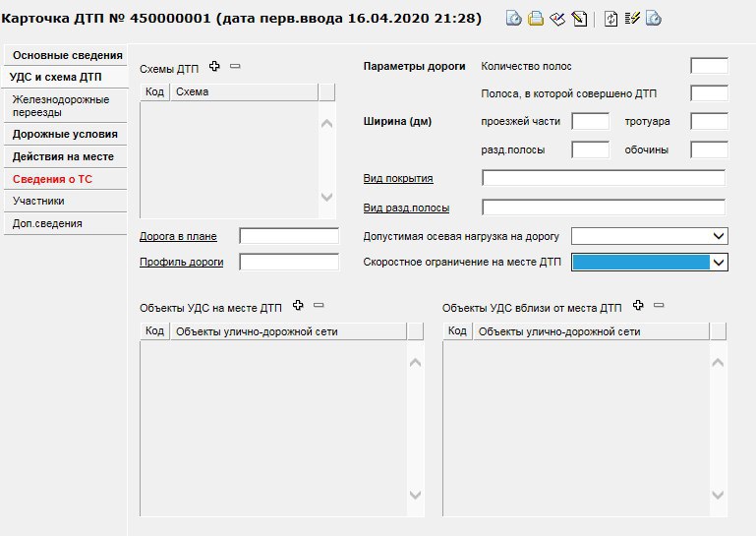Add object to Объекты УДС на месте ДТП
The image size is (756, 536).
click(298, 305)
